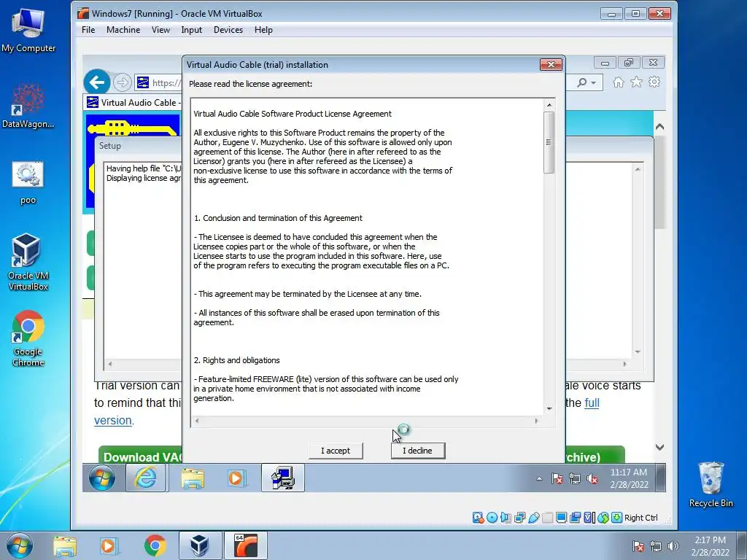Click the guest Action Center flag icon
Image resolution: width=747 pixels, height=560 pixels.
click(557, 478)
